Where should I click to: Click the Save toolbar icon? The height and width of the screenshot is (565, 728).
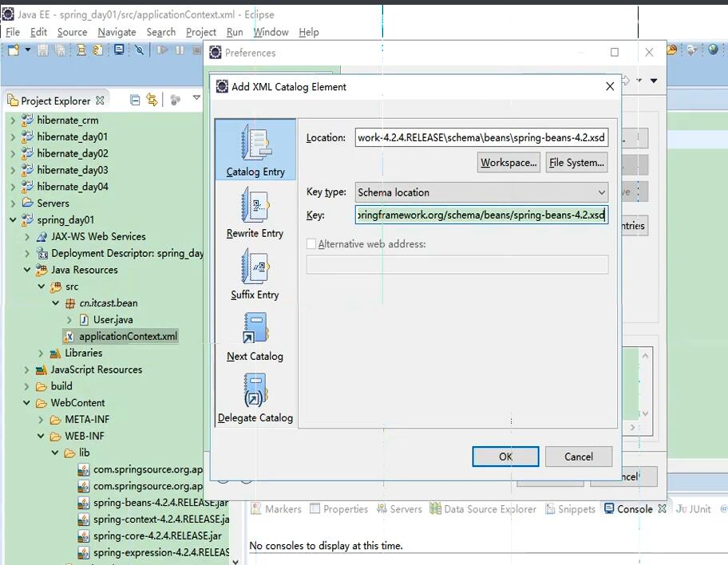pyautogui.click(x=43, y=49)
